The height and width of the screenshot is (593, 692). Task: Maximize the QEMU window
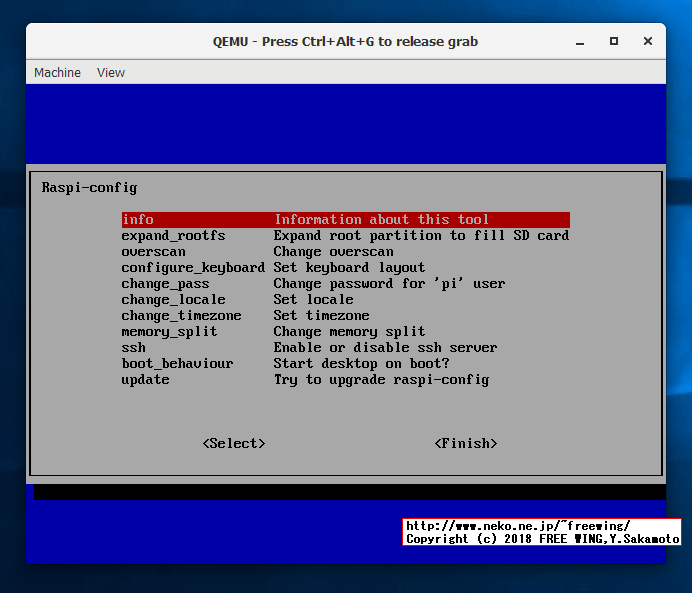pos(614,41)
